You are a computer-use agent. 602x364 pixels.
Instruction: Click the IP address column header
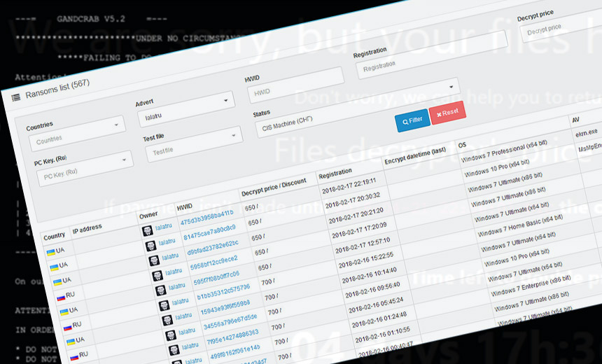coord(87,229)
